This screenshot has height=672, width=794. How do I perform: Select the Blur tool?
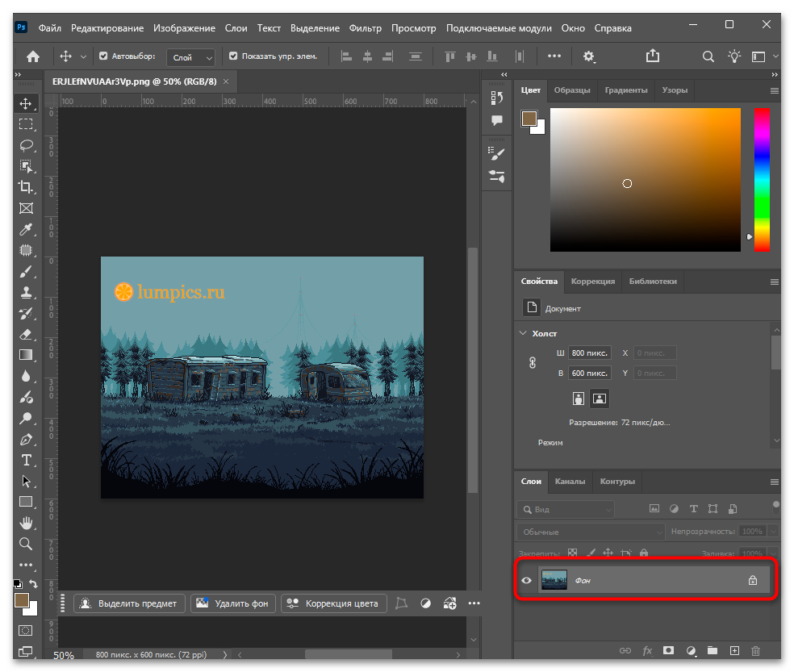point(26,376)
